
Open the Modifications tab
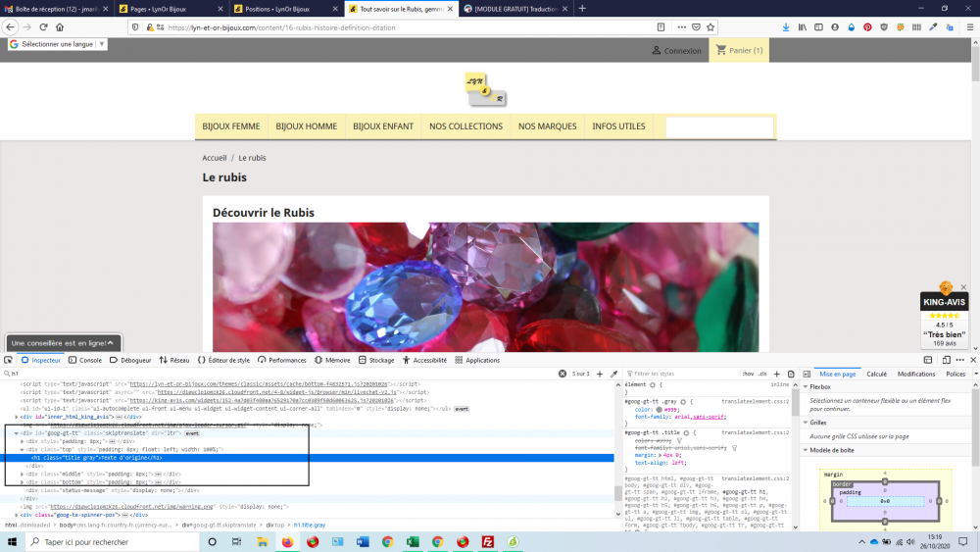(x=916, y=374)
